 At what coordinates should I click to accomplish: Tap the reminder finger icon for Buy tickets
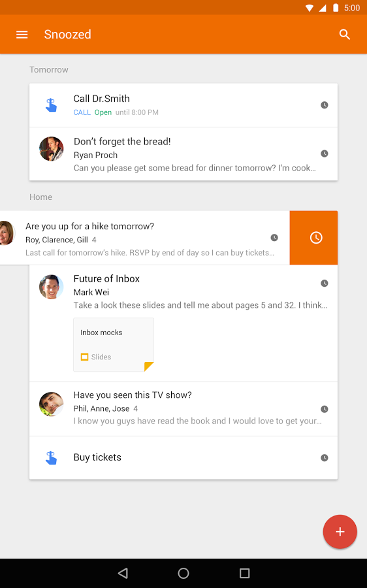[x=52, y=457]
